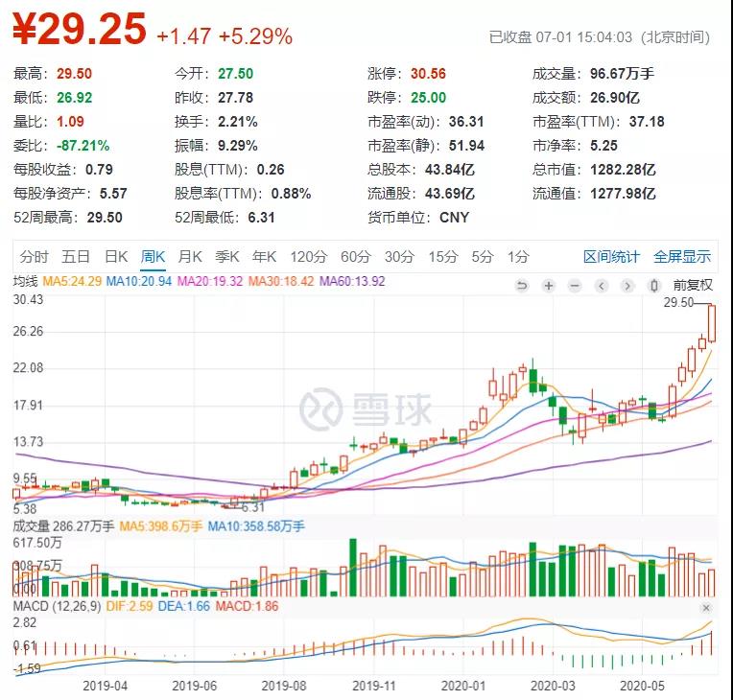Click the DIF:2.59 indicator value
The image size is (733, 700).
click(x=130, y=607)
